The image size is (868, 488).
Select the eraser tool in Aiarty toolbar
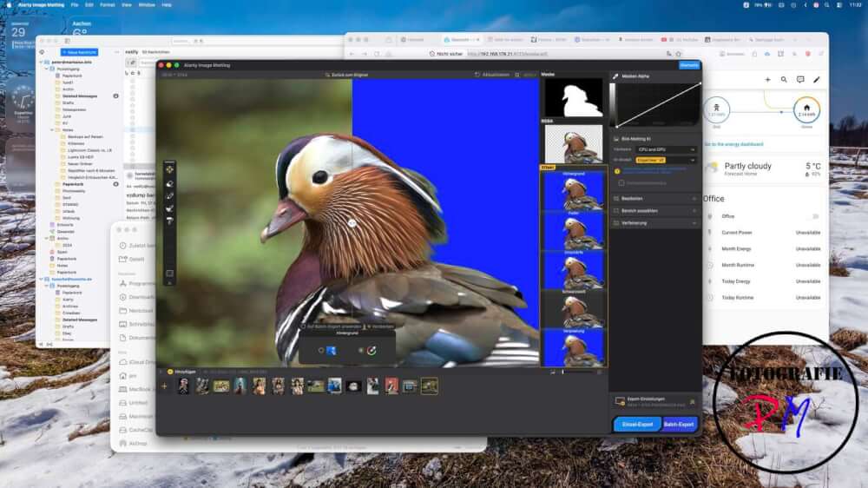(x=169, y=183)
